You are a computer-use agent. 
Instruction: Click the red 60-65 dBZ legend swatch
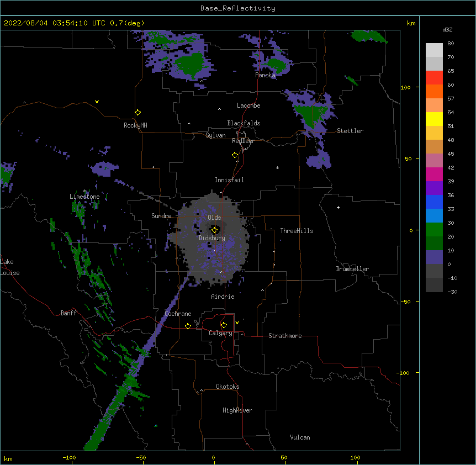tap(434, 78)
